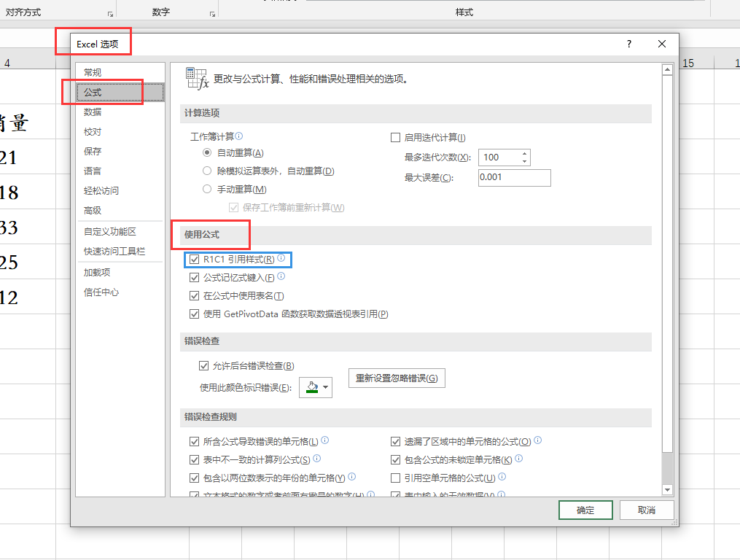The height and width of the screenshot is (560, 740).
Task: Open the 轻松访问 options category
Action: coord(120,191)
